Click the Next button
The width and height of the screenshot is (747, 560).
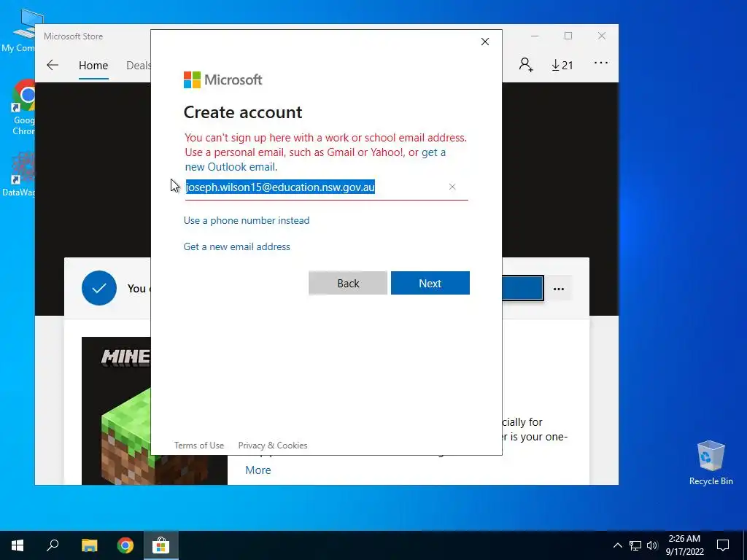tap(430, 283)
